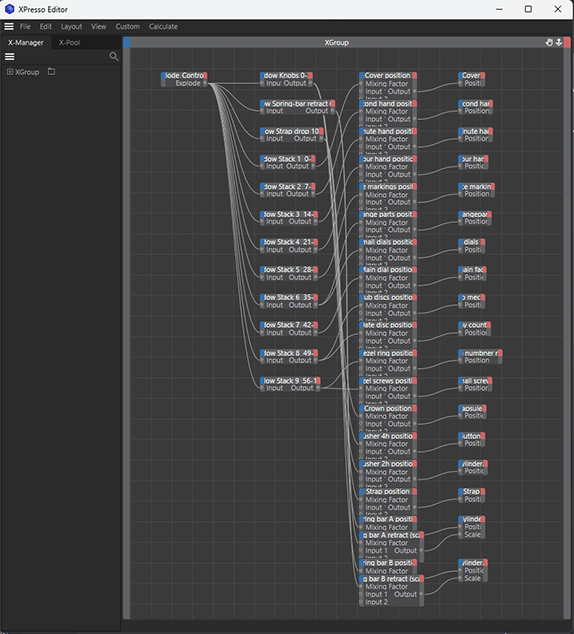The width and height of the screenshot is (574, 634).
Task: Select the bezel ring position node title
Action: 388,353
